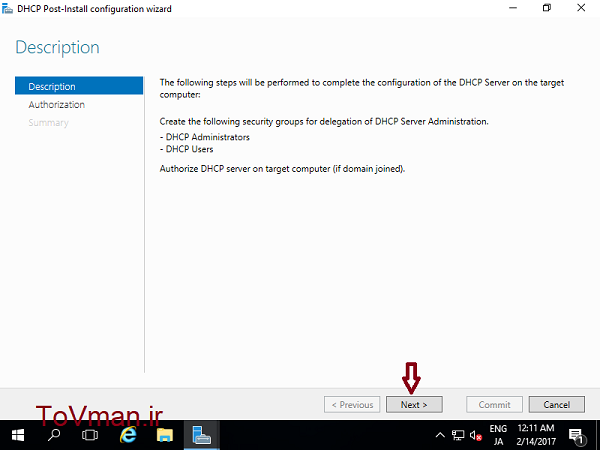Click the Windows Start button
The height and width of the screenshot is (450, 600).
[x=17, y=436]
